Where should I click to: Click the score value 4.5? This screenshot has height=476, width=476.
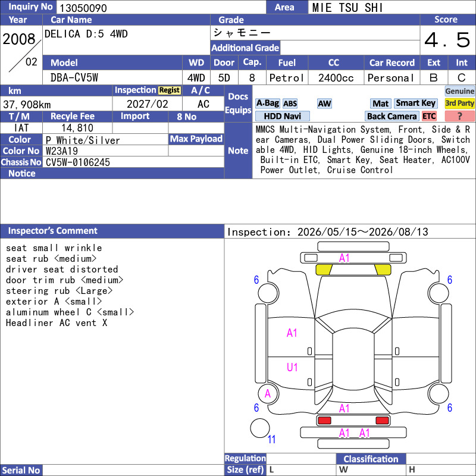coord(447,40)
